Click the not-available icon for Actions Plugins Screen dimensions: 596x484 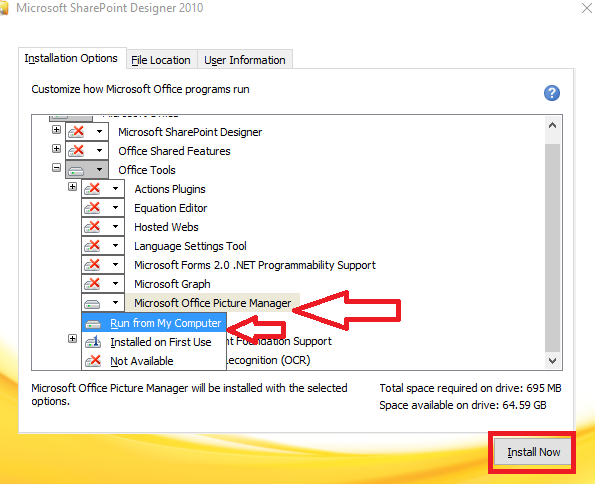coord(92,189)
